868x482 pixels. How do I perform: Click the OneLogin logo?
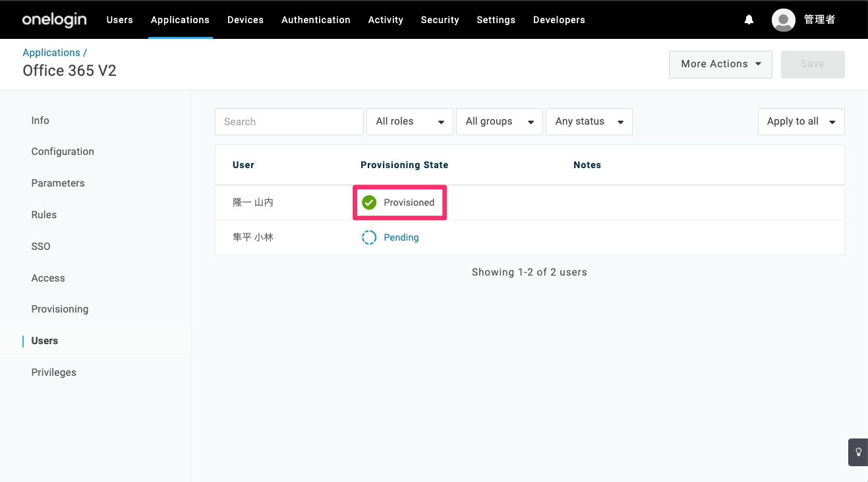point(54,20)
